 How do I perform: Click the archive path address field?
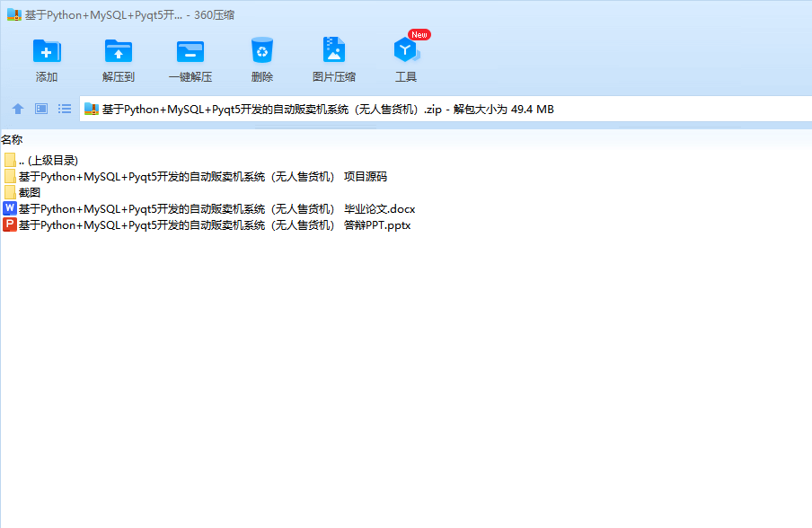(x=446, y=110)
